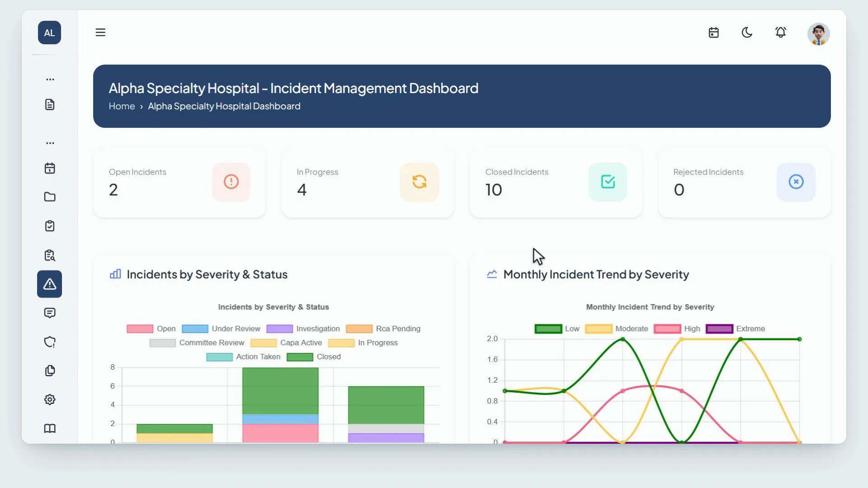Image resolution: width=868 pixels, height=488 pixels.
Task: Open the clipboard search sidebar icon
Action: coord(50,255)
